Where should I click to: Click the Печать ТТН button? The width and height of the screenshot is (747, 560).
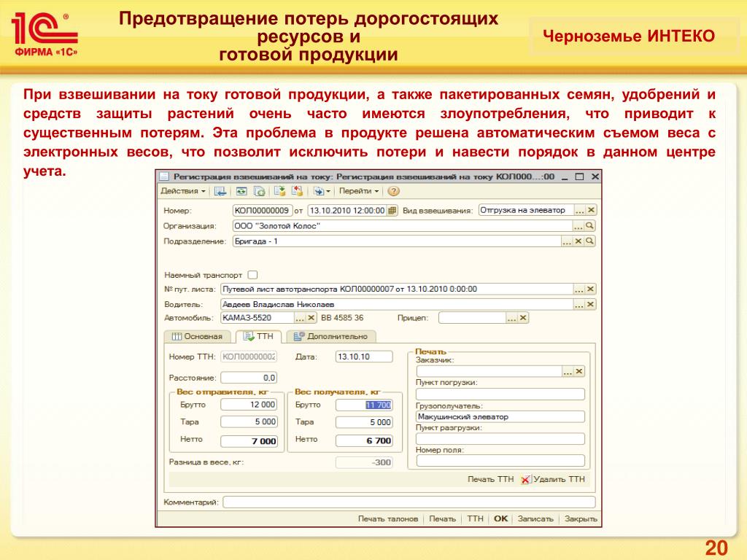click(491, 480)
